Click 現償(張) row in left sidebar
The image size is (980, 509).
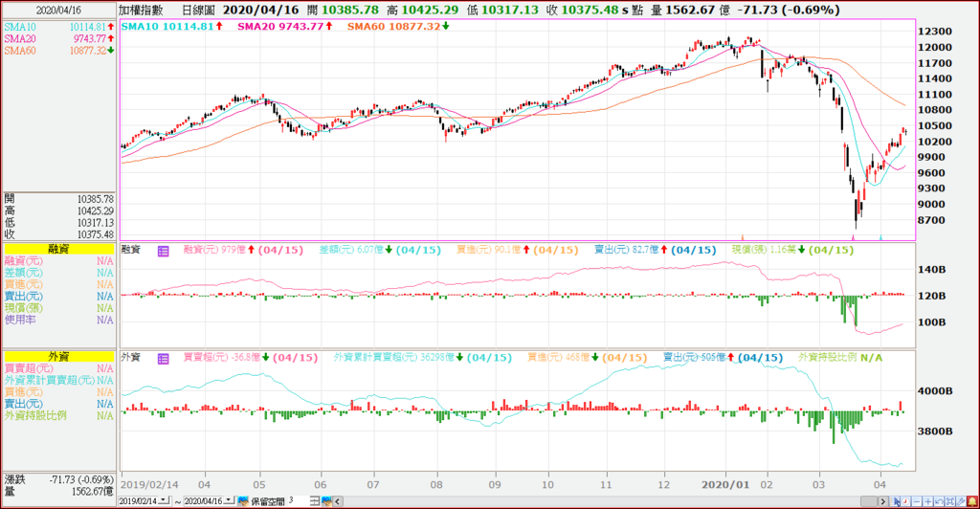[58, 308]
